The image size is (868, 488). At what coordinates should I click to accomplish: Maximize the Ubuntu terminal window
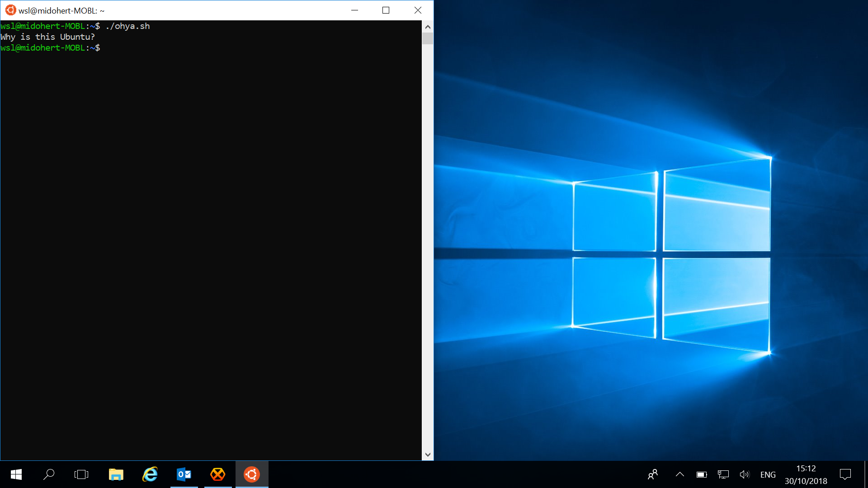[x=386, y=10]
